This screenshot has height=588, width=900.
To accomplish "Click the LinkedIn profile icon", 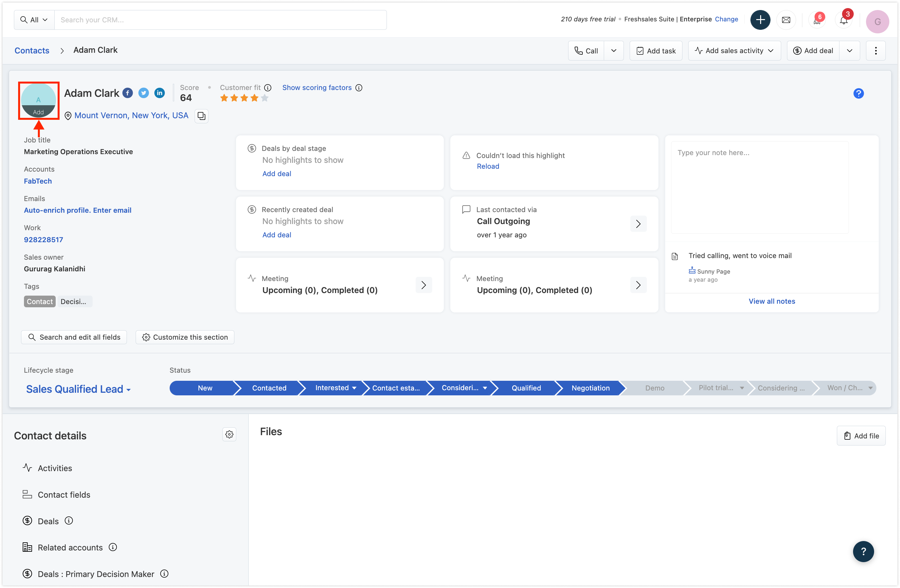I will coord(160,93).
